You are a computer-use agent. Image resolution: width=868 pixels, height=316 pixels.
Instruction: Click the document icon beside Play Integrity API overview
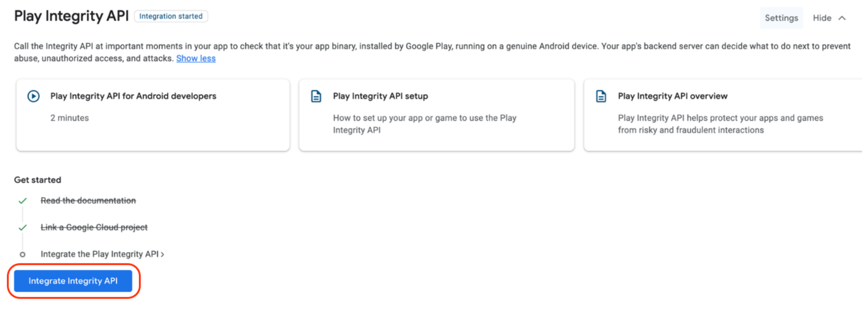click(601, 96)
